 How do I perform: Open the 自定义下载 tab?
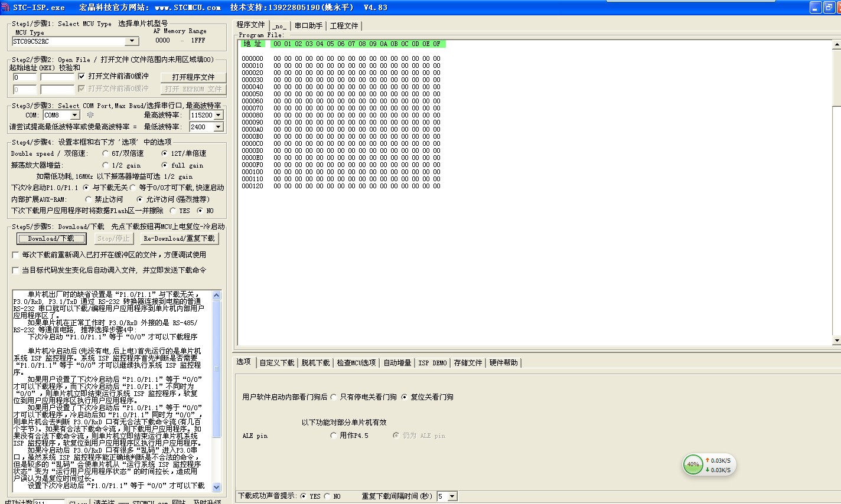277,363
